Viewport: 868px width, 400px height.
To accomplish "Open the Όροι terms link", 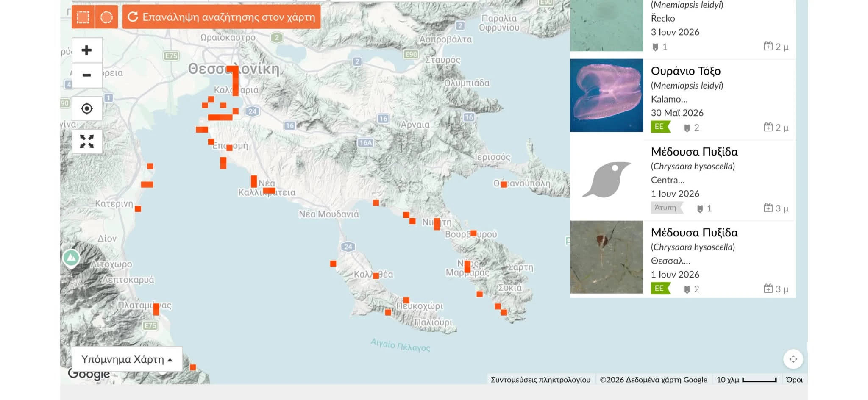I will tap(794, 380).
